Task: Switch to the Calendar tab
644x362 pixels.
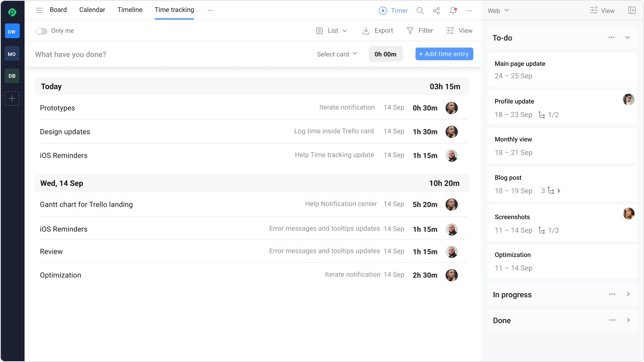Action: point(92,10)
